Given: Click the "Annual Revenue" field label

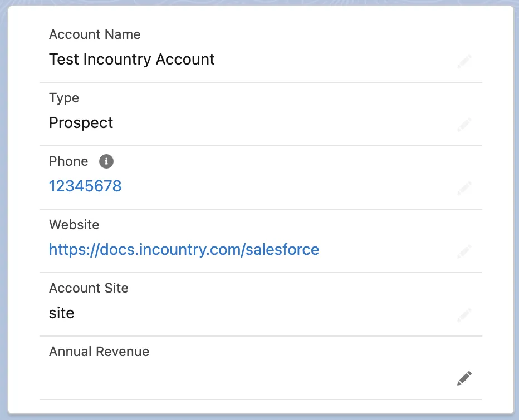Looking at the screenshot, I should [x=99, y=352].
